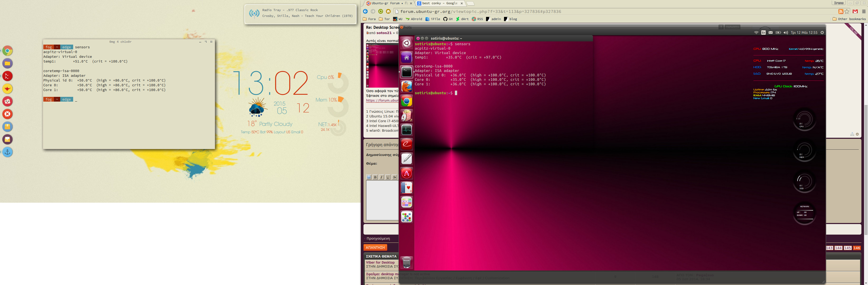Open the RSS bookmark
The height and width of the screenshot is (285, 868).
(477, 19)
